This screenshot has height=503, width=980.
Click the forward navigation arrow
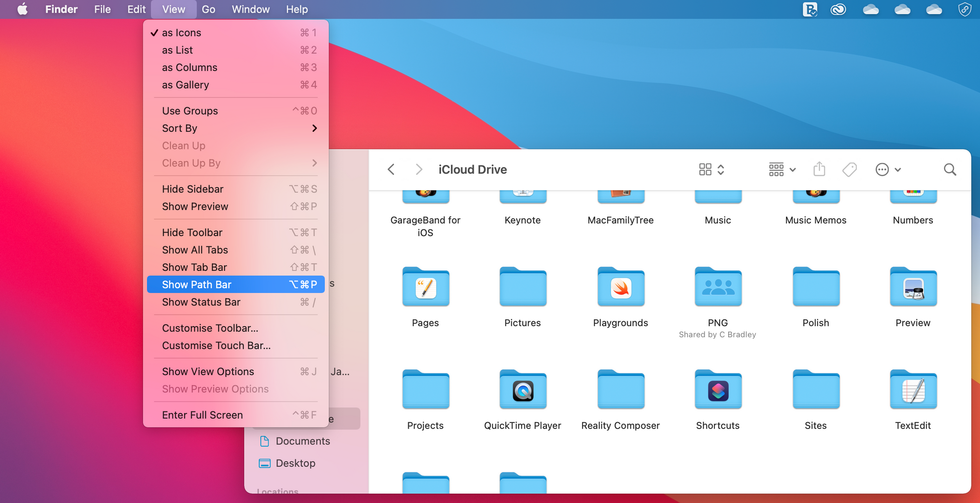(419, 169)
